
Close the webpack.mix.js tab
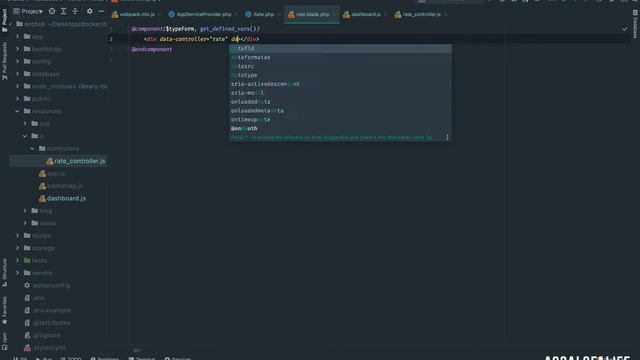(x=159, y=15)
